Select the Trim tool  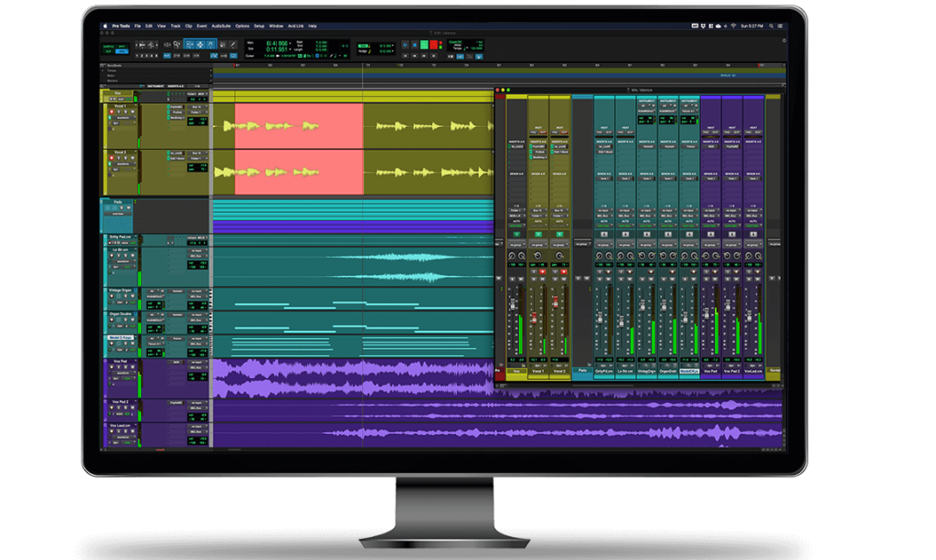[x=190, y=45]
